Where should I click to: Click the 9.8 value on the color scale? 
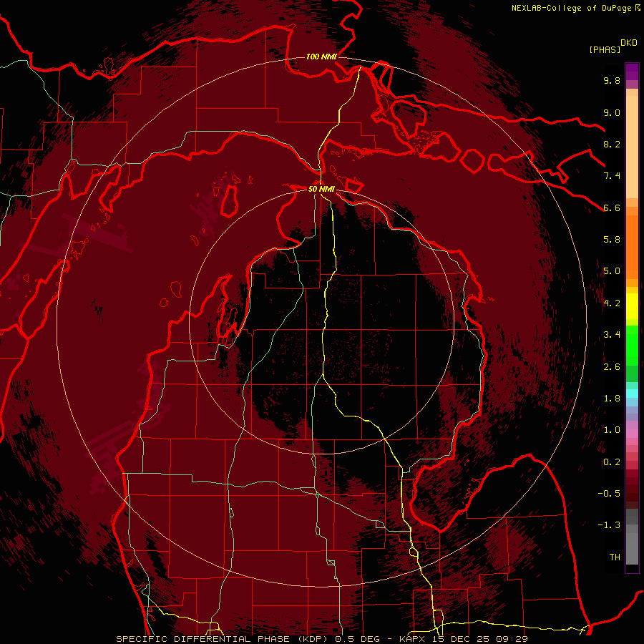point(612,80)
